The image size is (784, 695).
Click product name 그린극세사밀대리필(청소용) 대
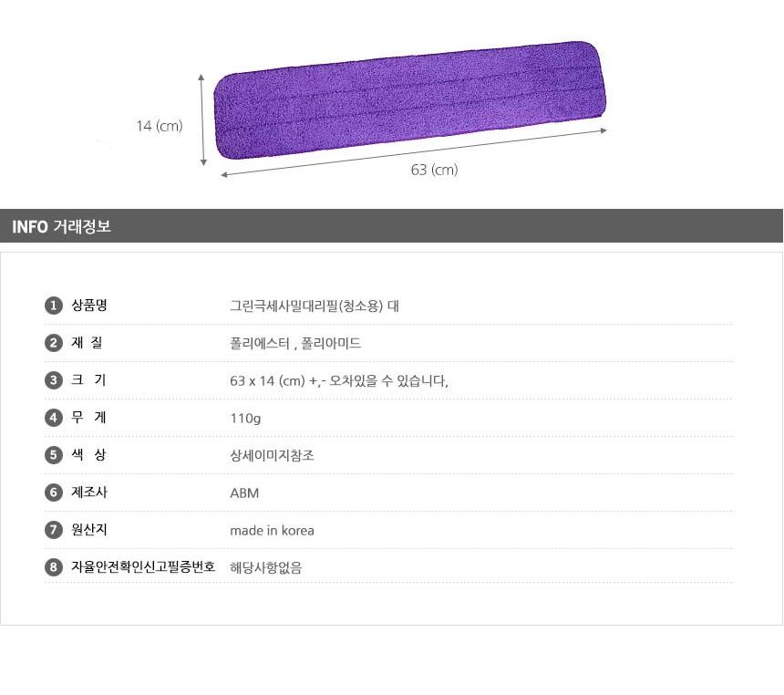tap(315, 306)
